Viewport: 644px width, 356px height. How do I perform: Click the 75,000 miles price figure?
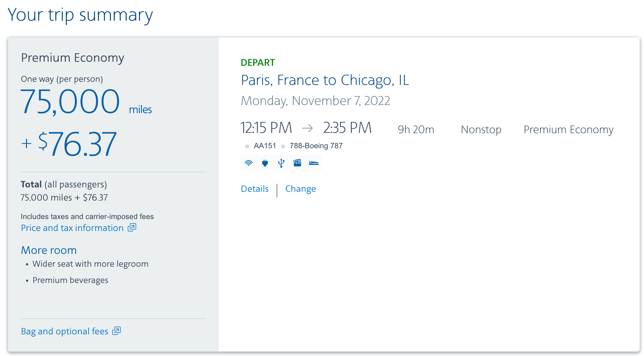[70, 102]
